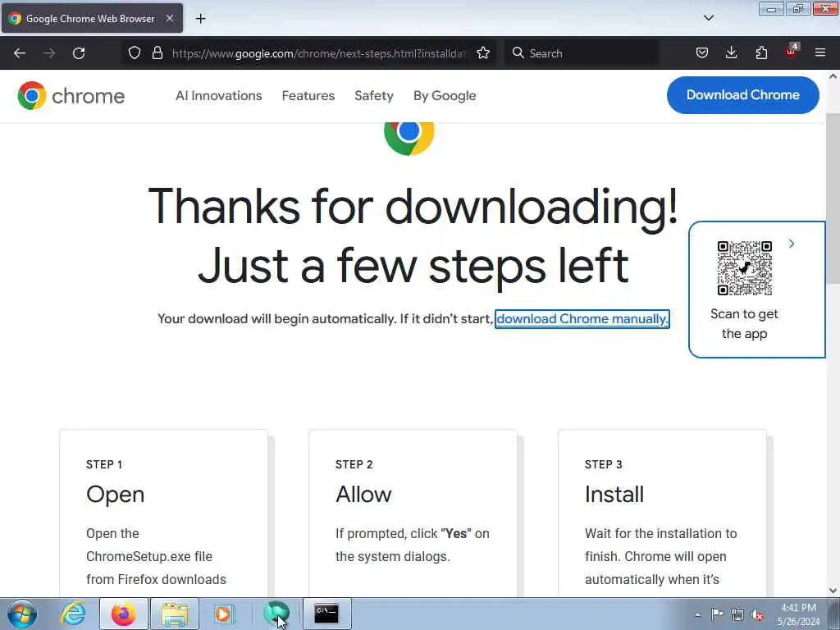Open the By Google menu item
840x630 pixels.
(x=445, y=96)
